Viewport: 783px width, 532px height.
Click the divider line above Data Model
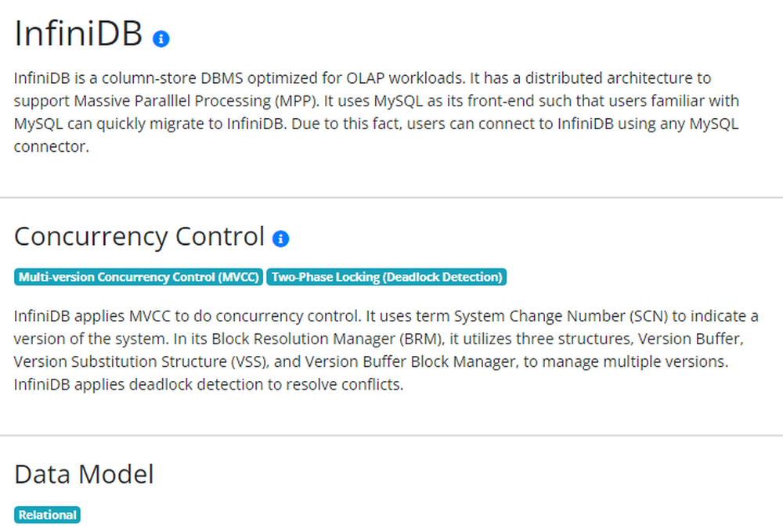point(391,435)
